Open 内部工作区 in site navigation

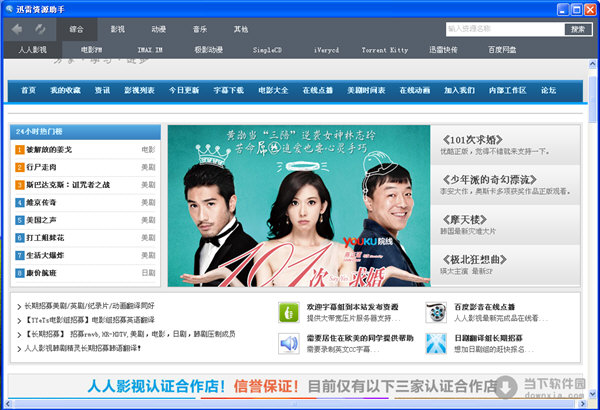507,90
